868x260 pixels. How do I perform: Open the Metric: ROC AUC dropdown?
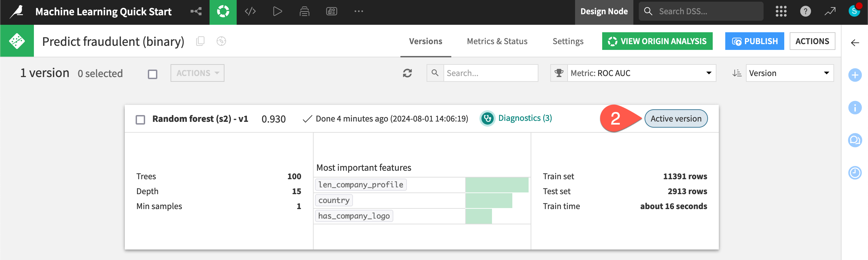tap(641, 73)
